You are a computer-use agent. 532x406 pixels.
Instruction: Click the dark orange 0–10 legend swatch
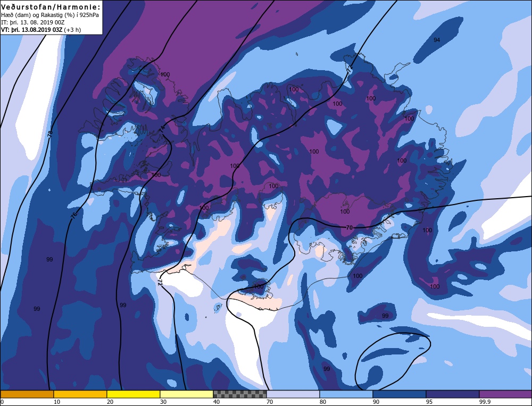27,394
